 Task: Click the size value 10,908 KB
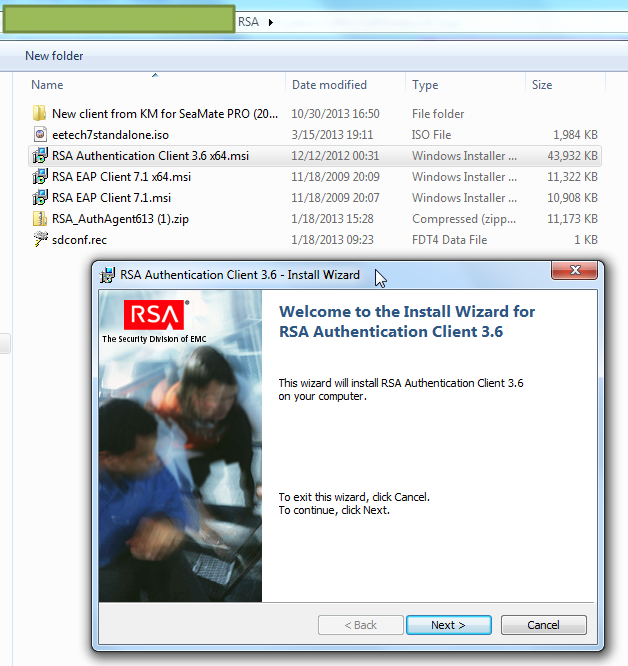[572, 198]
